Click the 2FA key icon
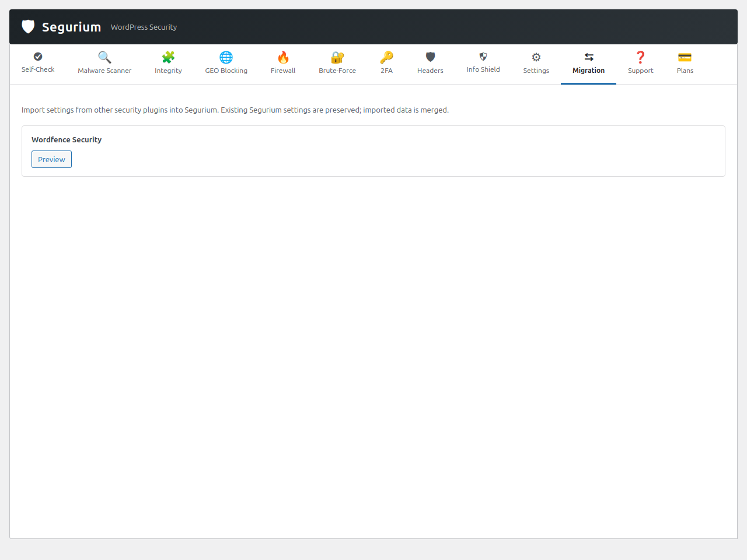The width and height of the screenshot is (747, 560). 386,57
